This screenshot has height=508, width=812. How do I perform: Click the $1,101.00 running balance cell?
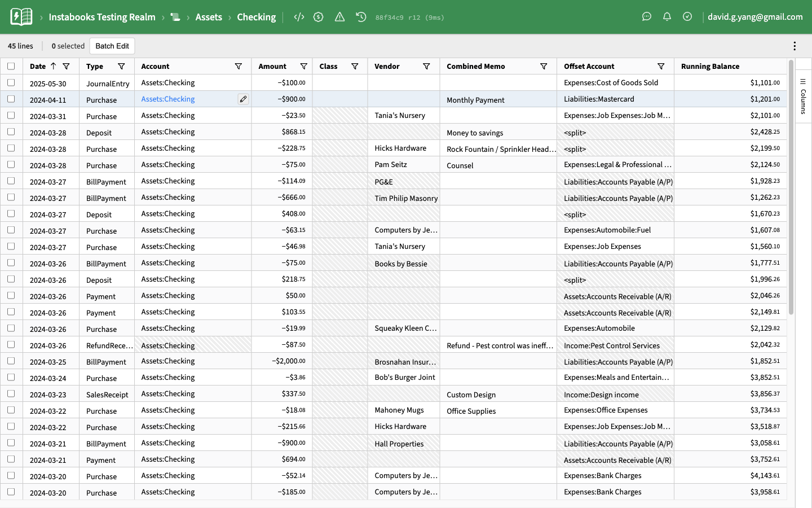[x=730, y=82]
